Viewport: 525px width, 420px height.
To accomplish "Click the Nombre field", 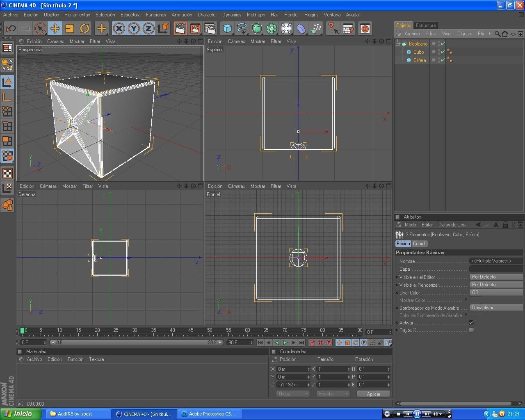I will tap(496, 261).
